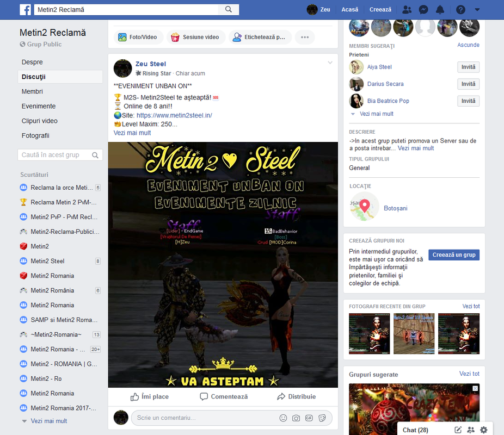
Task: Open the middle recent group photo
Action: pyautogui.click(x=414, y=333)
